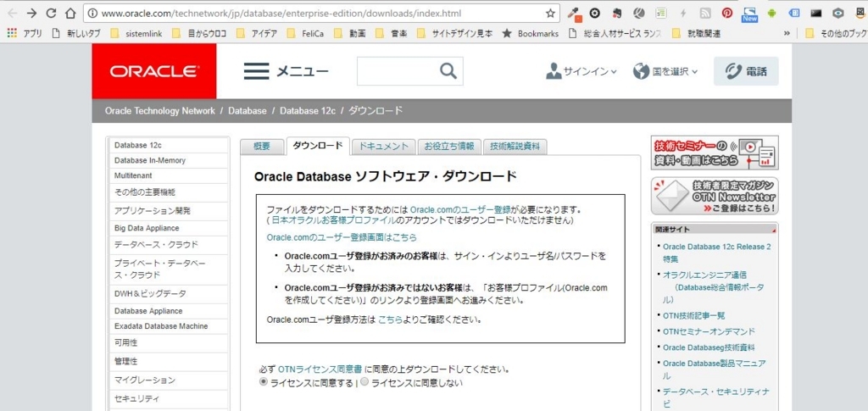This screenshot has width=868, height=411.
Task: Open the 技術セミナー資料・動画 banner
Action: [x=715, y=153]
